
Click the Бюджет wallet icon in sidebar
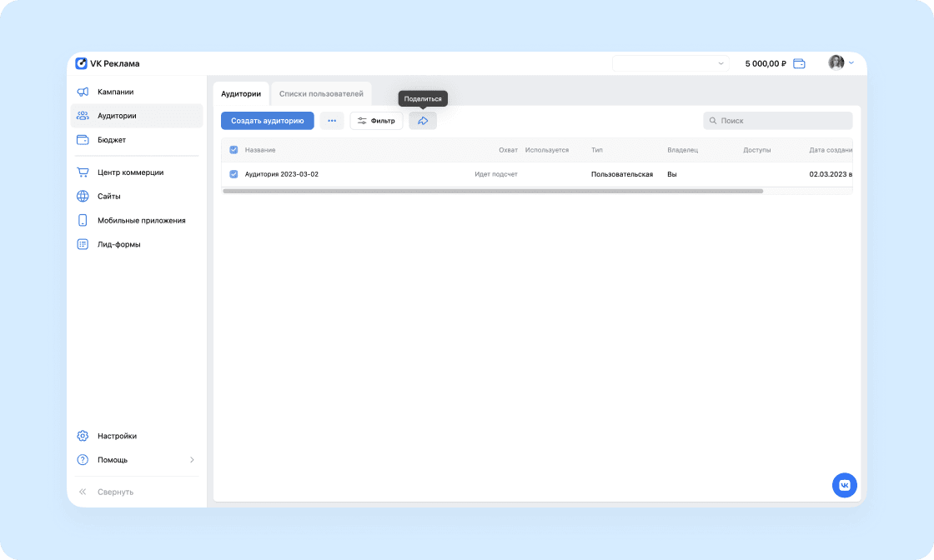(83, 140)
